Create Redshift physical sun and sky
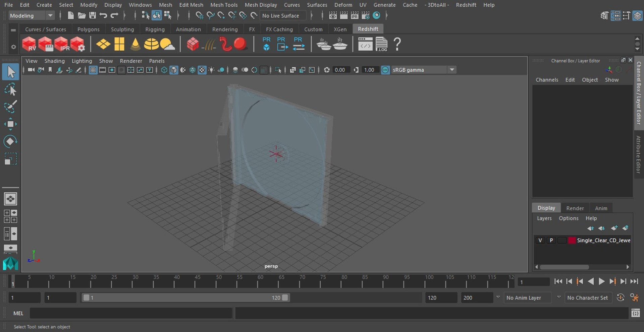Screen dimensions: 644x332 [x=167, y=44]
